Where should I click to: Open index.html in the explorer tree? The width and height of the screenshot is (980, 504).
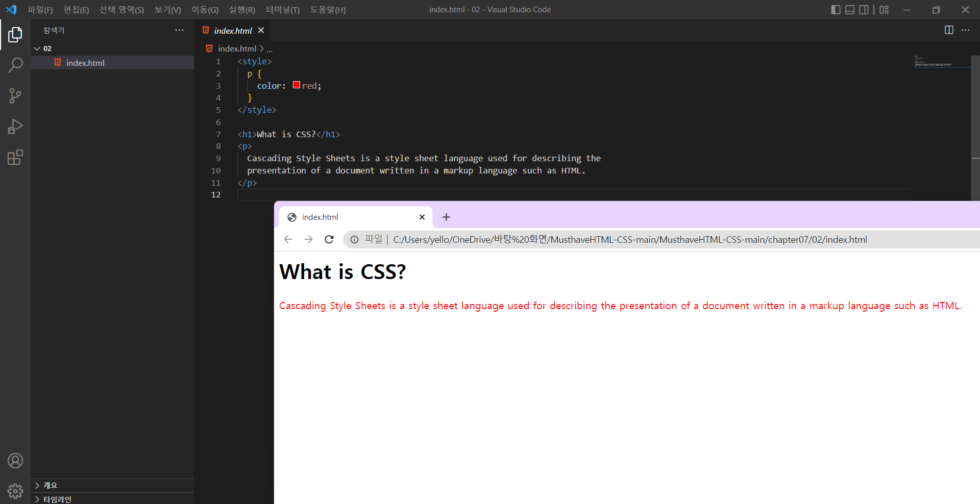(112, 63)
